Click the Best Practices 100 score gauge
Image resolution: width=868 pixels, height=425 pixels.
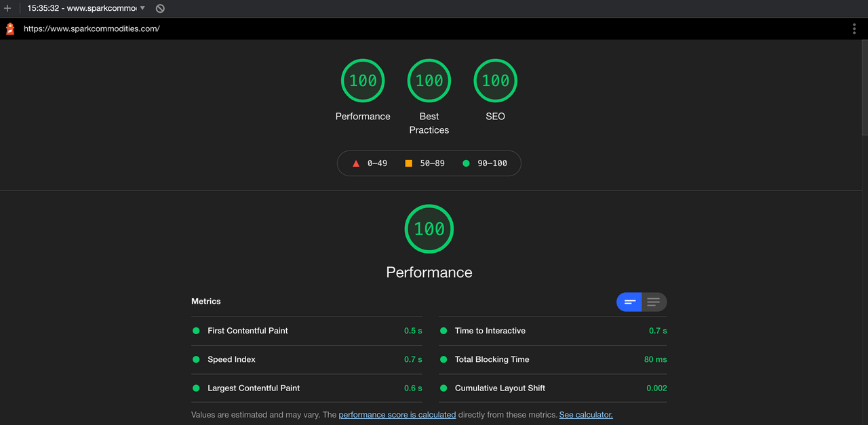click(429, 80)
